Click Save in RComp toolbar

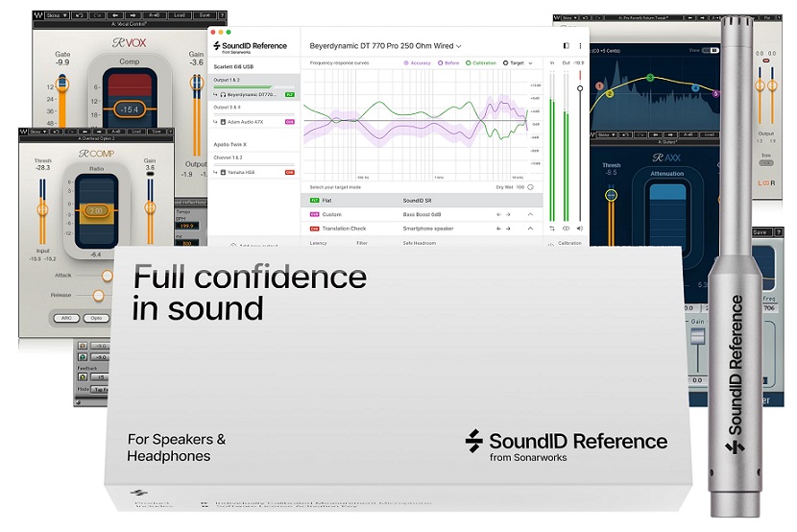[x=157, y=132]
